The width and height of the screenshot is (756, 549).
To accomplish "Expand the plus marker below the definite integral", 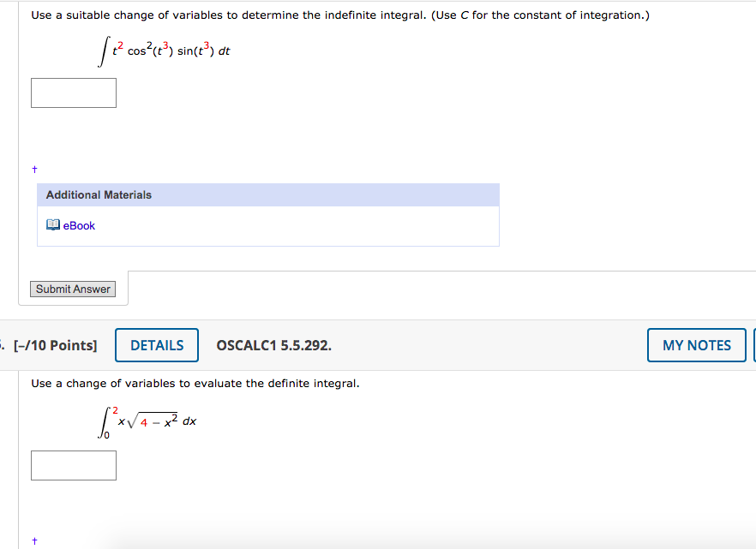I will tap(34, 540).
